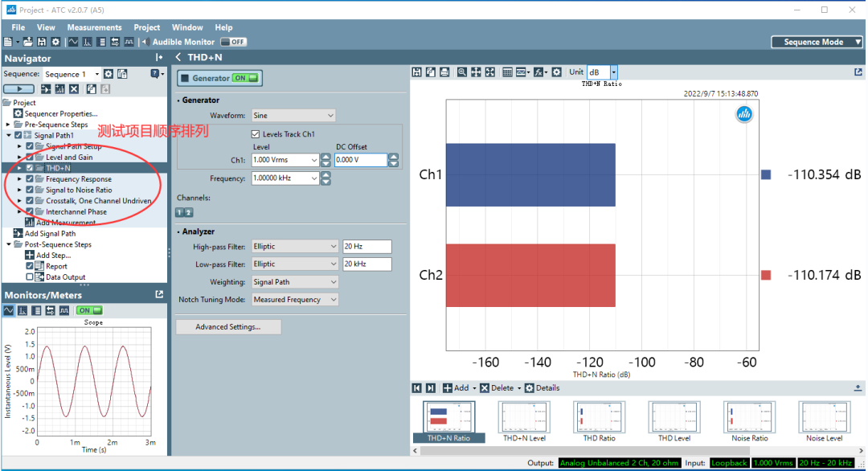
Task: Open the Notch Tuning Mode dropdown
Action: pyautogui.click(x=294, y=300)
